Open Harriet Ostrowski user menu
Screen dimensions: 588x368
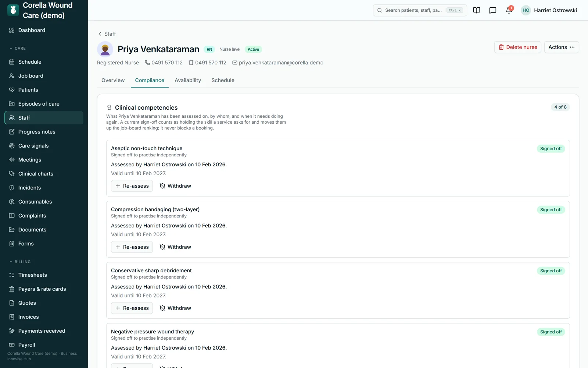point(549,10)
